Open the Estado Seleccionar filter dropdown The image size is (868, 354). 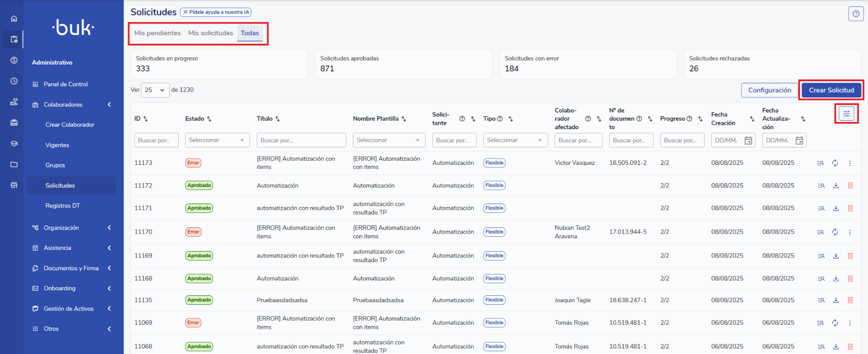point(217,140)
